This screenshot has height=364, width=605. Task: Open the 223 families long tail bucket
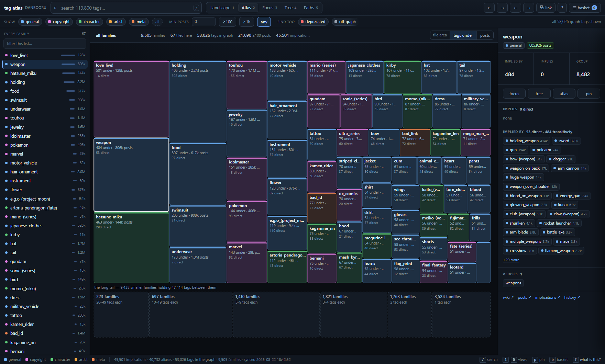point(121,315)
